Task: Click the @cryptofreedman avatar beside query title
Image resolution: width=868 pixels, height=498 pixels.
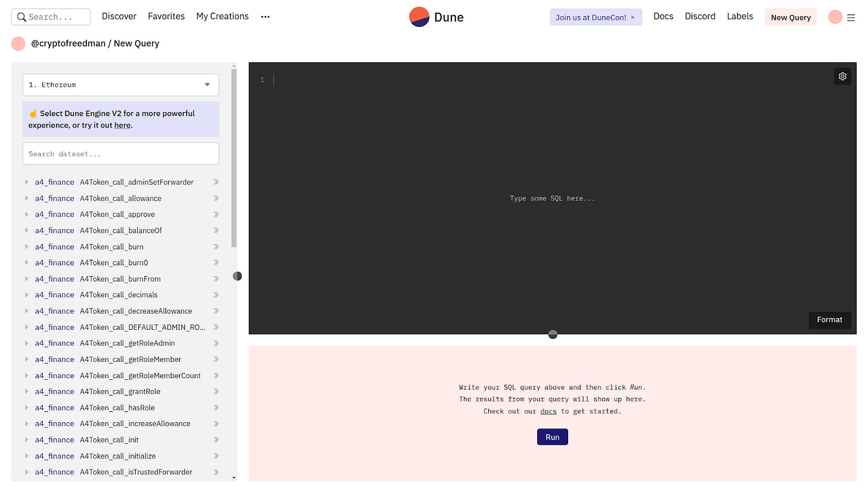Action: (18, 43)
